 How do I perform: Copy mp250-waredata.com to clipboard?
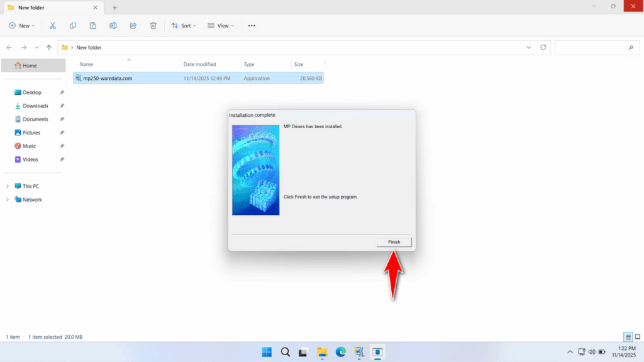(72, 26)
